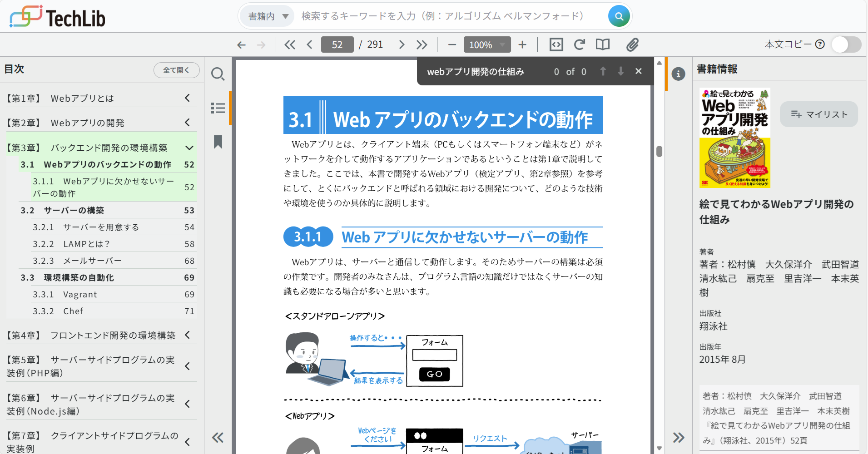The height and width of the screenshot is (454, 868).
Task: Zoom out with the minus icon
Action: point(452,44)
